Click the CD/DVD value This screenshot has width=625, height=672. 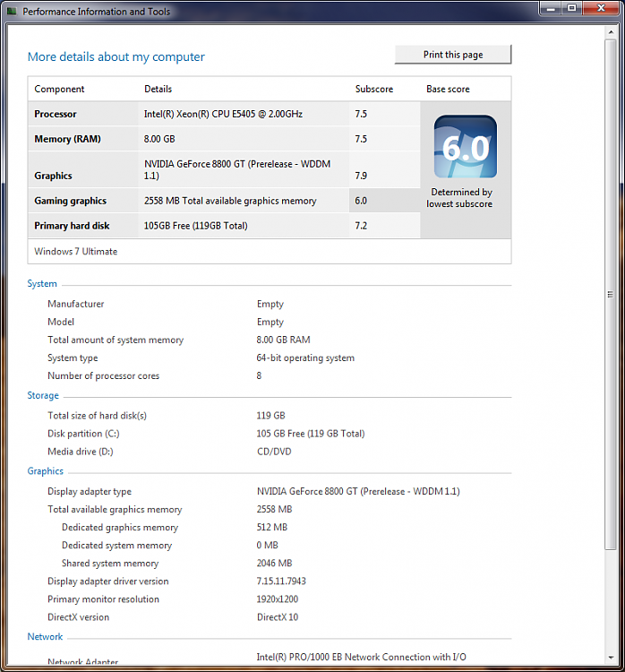(274, 452)
